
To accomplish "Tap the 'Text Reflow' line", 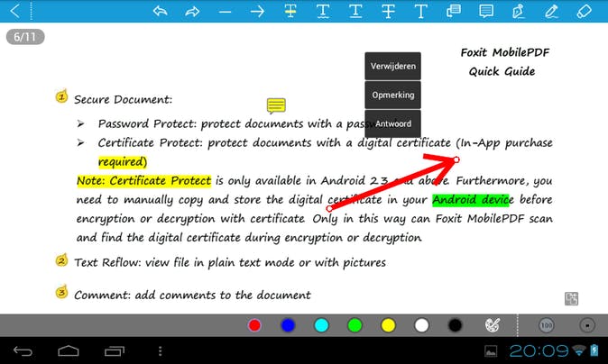I will (230, 262).
